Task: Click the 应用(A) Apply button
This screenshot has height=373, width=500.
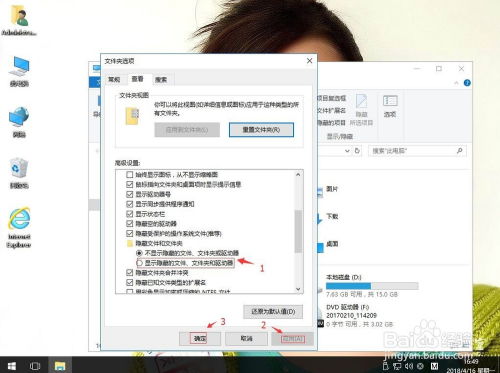Action: click(293, 339)
